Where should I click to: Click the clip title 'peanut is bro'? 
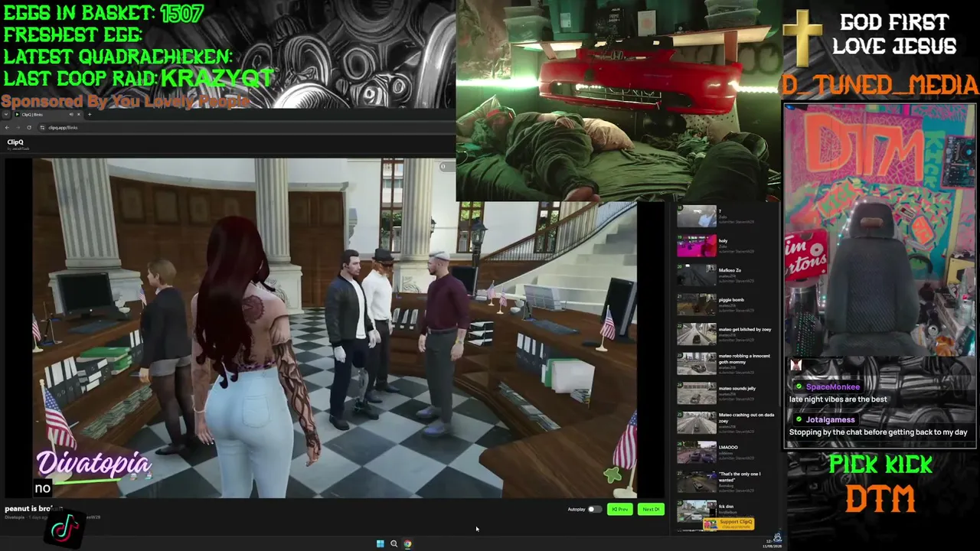click(x=29, y=509)
